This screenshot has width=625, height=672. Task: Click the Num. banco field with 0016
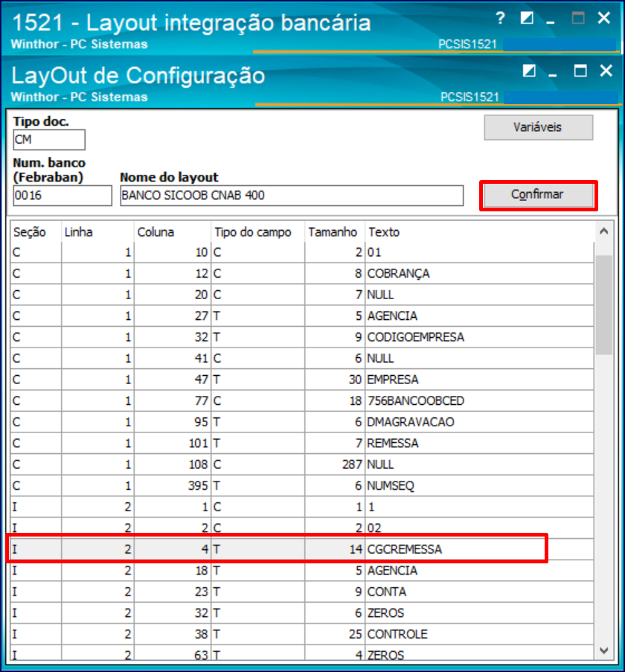[x=62, y=196]
